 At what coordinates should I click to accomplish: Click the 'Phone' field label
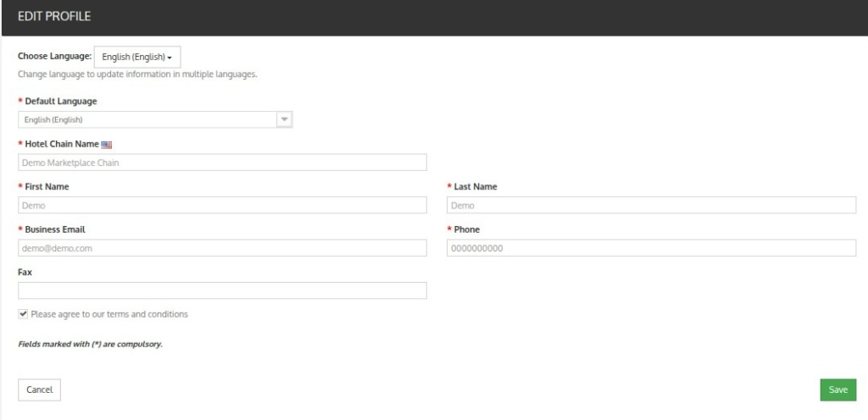(x=467, y=229)
